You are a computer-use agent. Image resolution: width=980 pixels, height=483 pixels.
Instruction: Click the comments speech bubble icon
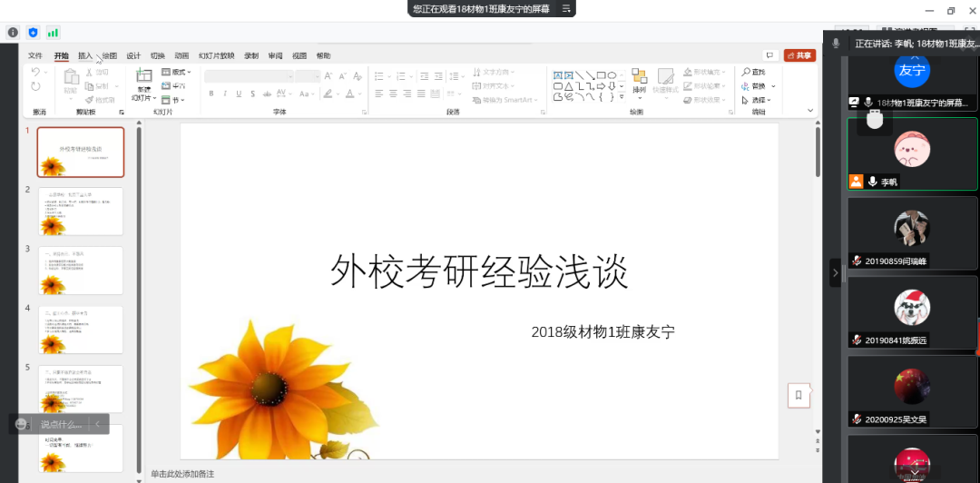769,55
